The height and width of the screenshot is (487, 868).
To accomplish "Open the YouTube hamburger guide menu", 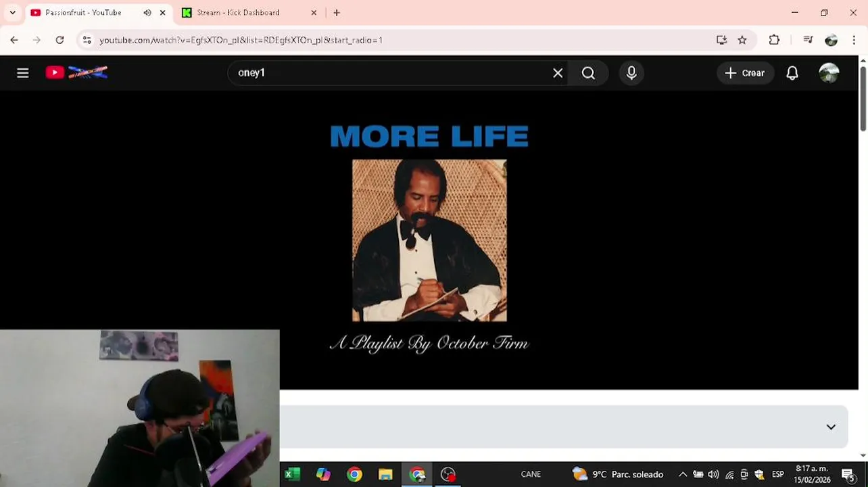I will tap(22, 73).
